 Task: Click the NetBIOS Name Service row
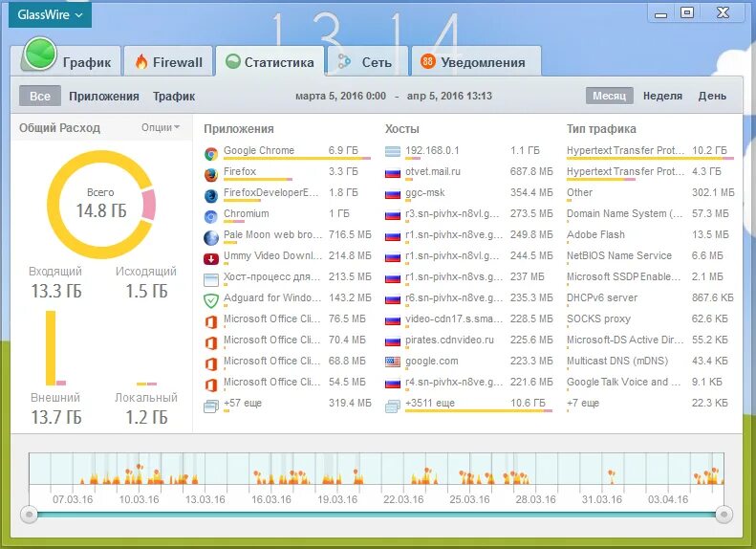[x=651, y=255]
